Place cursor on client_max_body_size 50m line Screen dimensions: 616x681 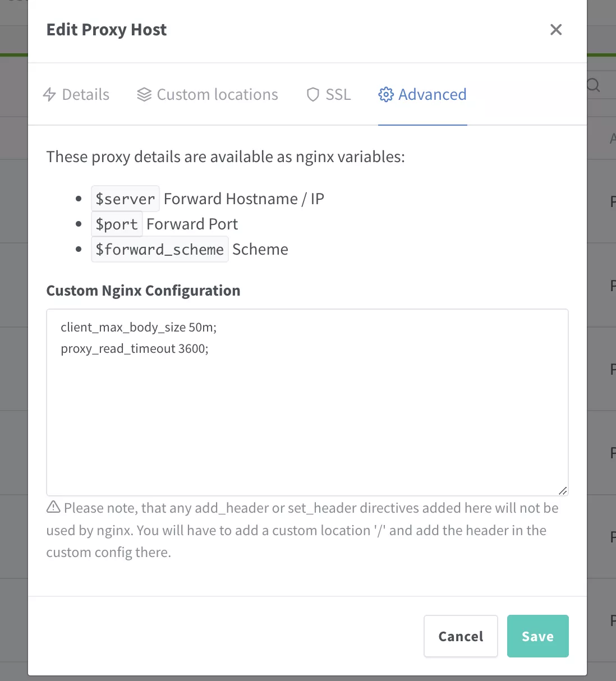[x=139, y=328]
